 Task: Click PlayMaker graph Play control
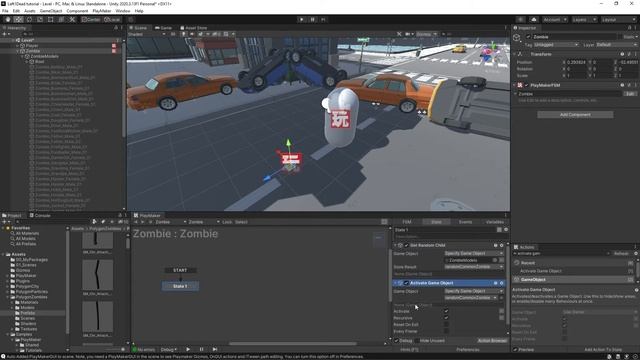[x=188, y=349]
